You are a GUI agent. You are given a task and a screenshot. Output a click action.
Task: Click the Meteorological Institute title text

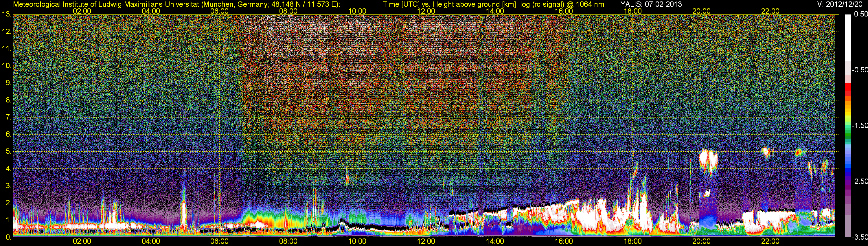(176, 4)
